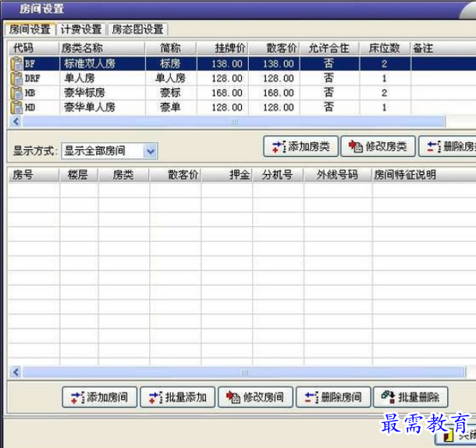This screenshot has width=476, height=448.
Task: Click the icon on 删除房间 button
Action: (311, 397)
